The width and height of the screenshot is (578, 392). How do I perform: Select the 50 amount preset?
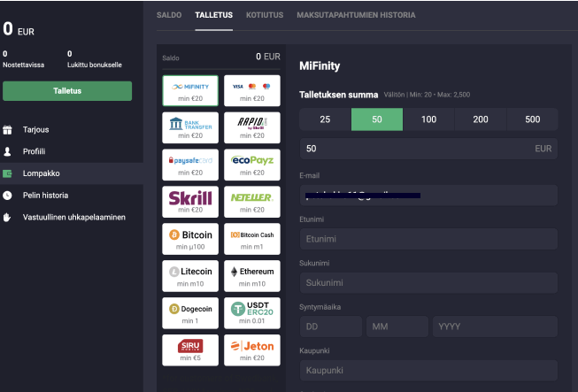(x=377, y=119)
